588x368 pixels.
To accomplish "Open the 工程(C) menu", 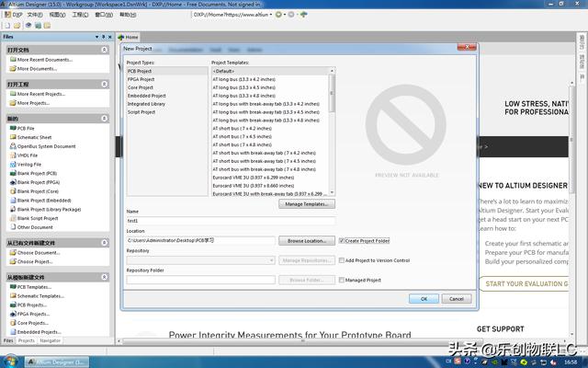I will (80, 15).
